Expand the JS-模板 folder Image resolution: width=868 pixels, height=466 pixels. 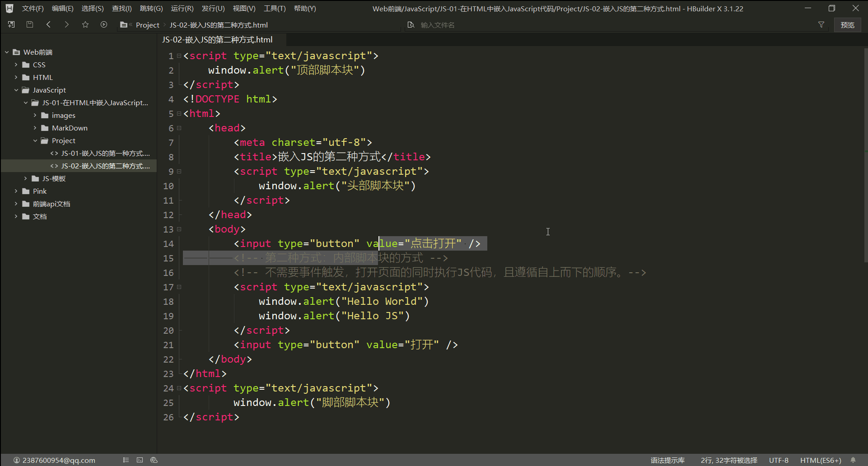point(26,179)
